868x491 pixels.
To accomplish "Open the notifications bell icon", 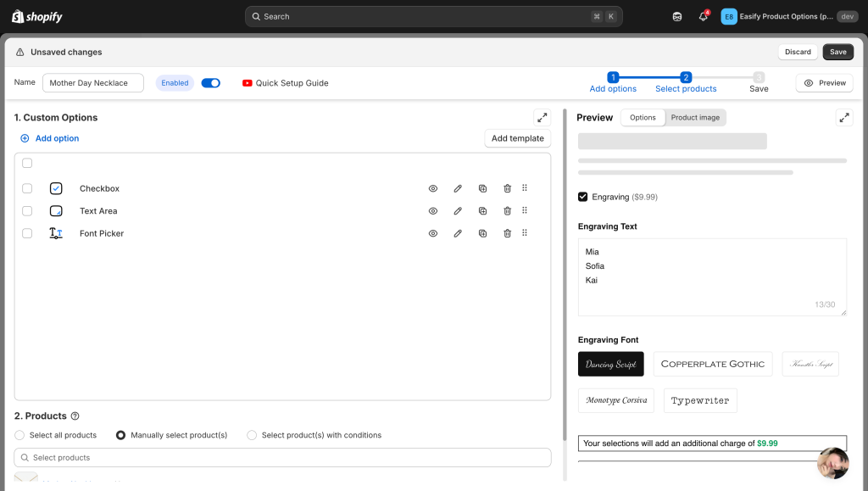I will click(703, 17).
